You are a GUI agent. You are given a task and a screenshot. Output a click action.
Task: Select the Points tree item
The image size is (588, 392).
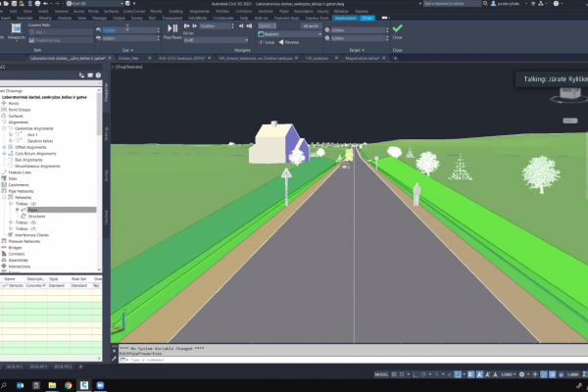[x=14, y=103]
